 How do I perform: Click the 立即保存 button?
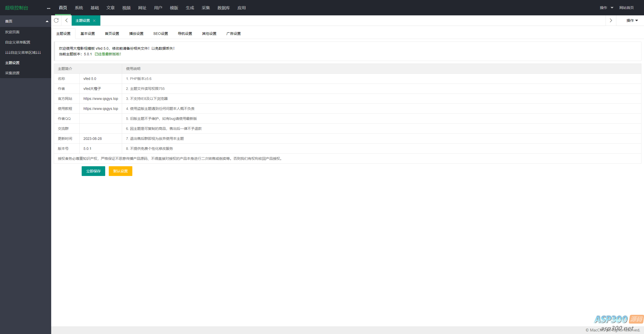(x=93, y=171)
